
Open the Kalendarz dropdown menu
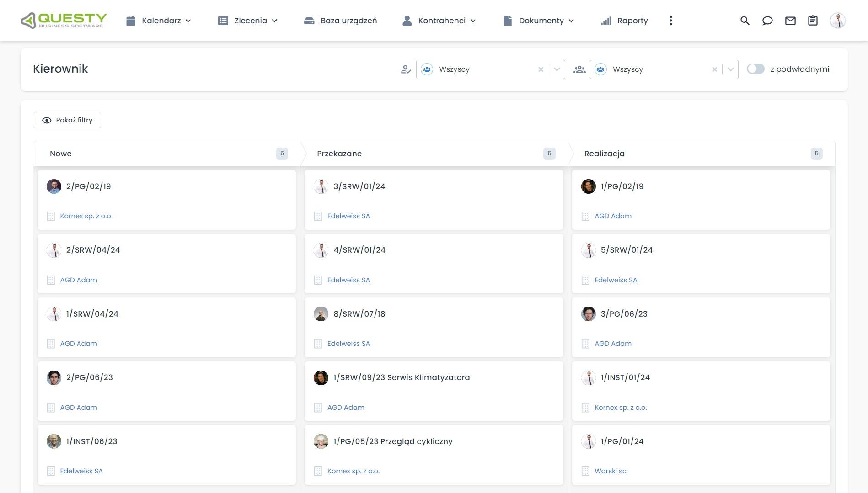[x=159, y=21]
